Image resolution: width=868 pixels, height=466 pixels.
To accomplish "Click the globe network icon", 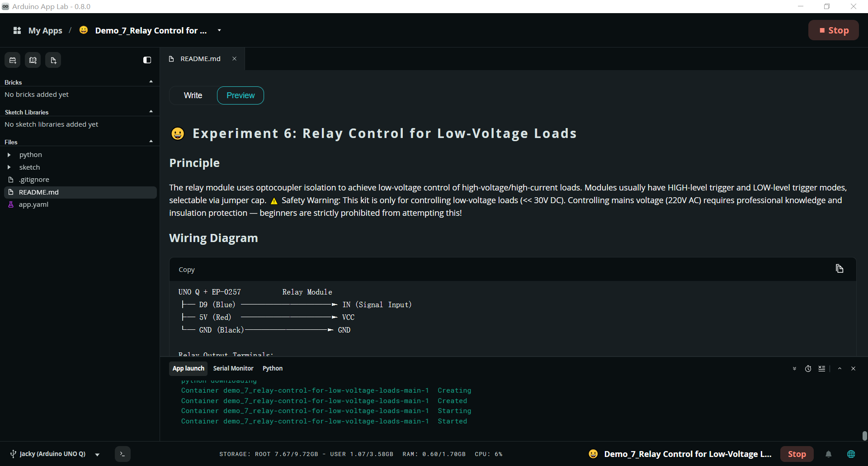I will tap(851, 454).
